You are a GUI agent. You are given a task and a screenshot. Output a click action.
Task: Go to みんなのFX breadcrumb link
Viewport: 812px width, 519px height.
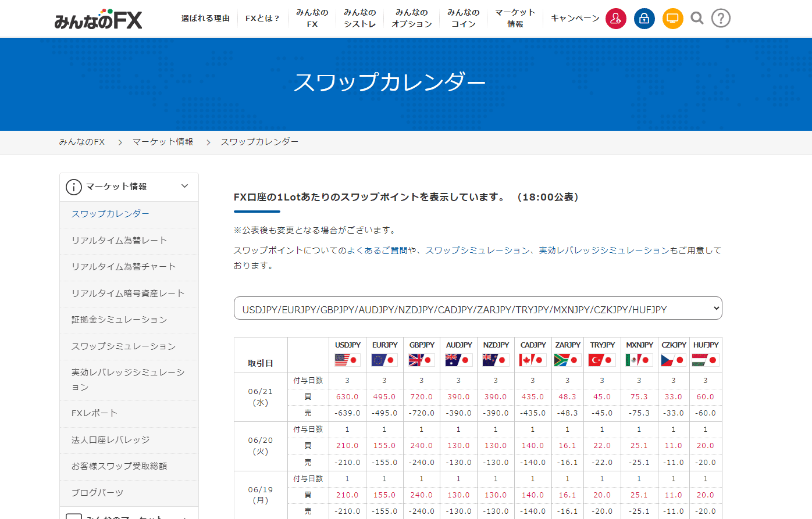[82, 142]
